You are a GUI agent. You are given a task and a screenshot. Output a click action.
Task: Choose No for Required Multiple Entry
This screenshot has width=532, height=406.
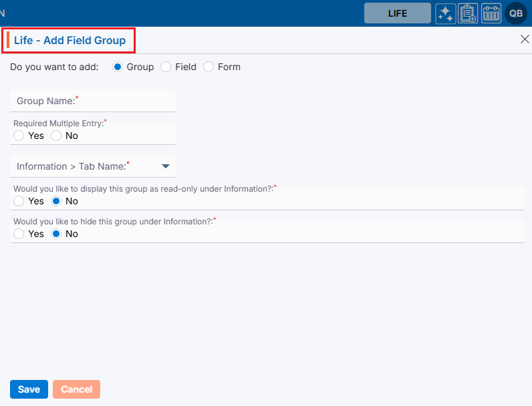56,136
